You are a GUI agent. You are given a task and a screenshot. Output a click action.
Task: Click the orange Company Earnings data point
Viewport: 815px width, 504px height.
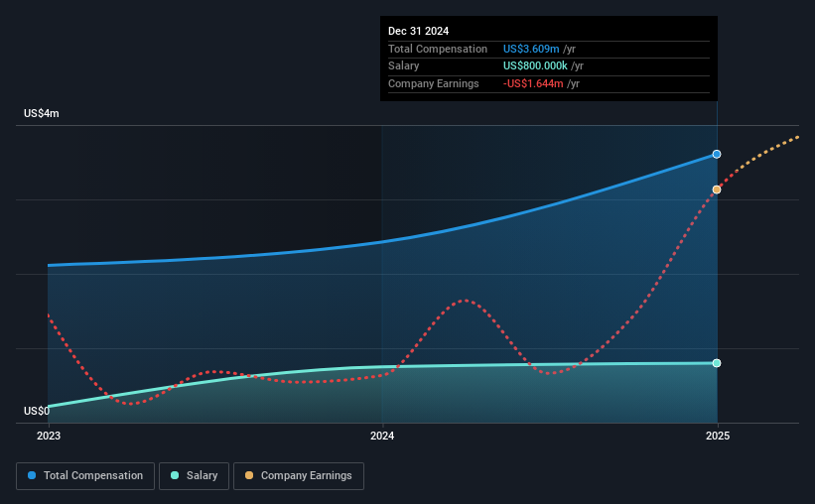point(717,189)
